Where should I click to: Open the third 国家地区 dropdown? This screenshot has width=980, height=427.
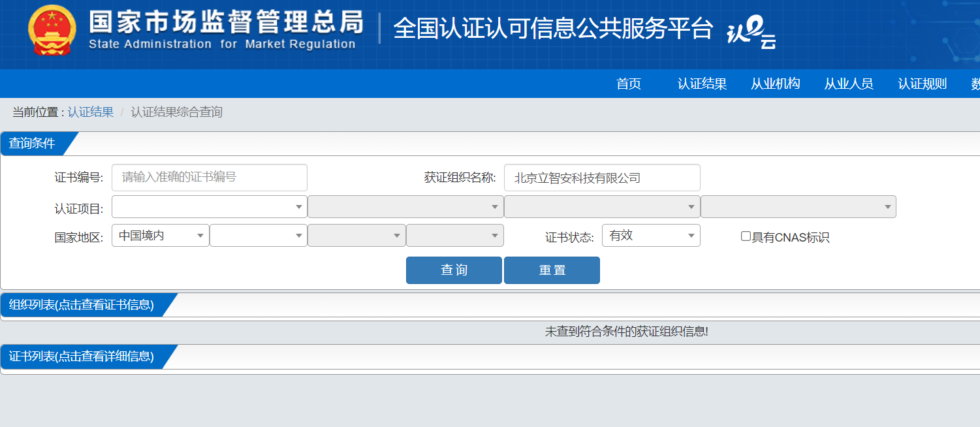[356, 236]
